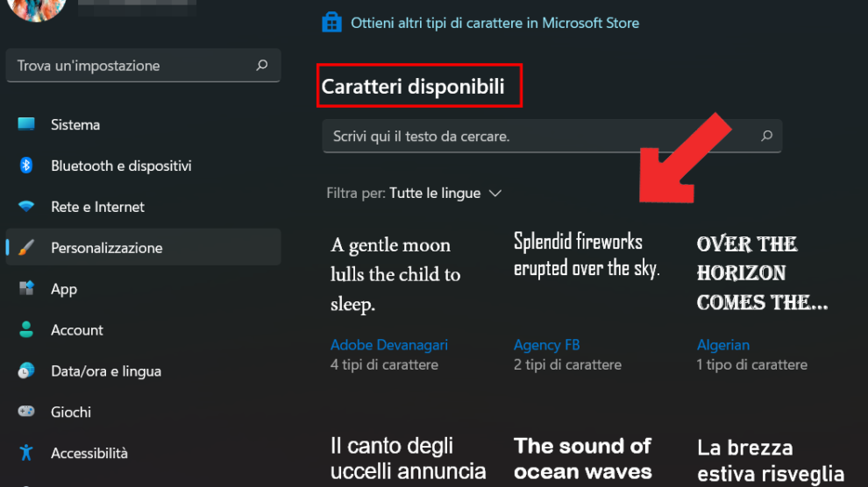
Task: Click the Sistema monitor icon
Action: coord(26,124)
